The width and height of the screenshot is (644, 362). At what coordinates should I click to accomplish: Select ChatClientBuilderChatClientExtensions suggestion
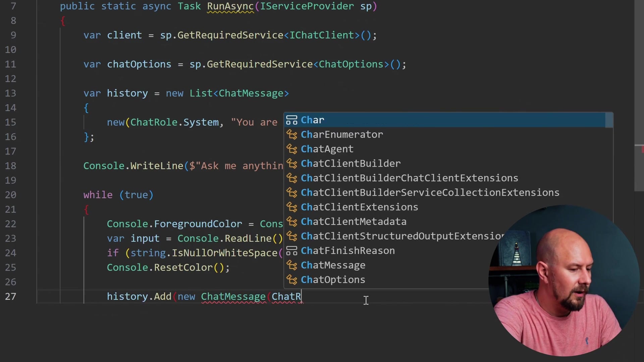410,178
